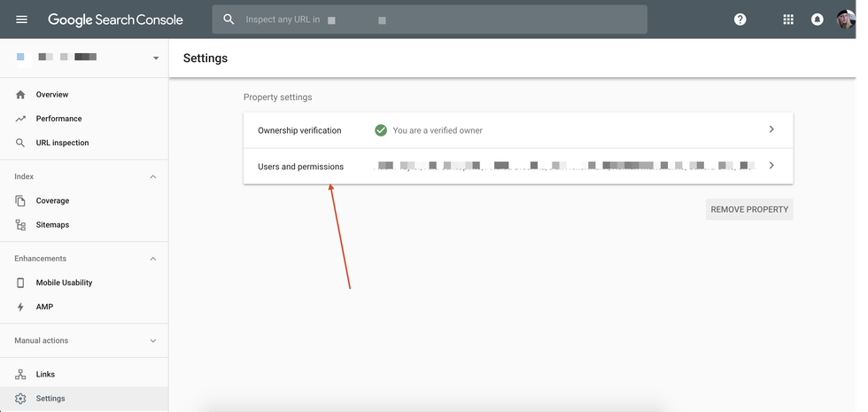Screen dimensions: 868x412
Task: Collapse the Index section
Action: 152,177
